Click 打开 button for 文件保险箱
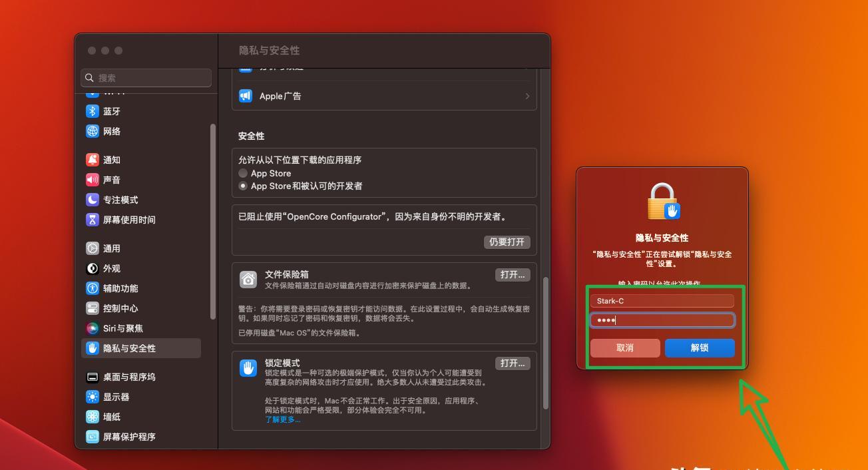 click(513, 274)
